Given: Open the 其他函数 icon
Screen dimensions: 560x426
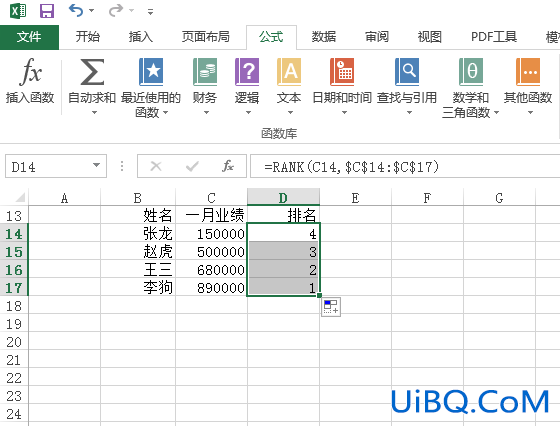Looking at the screenshot, I should [x=528, y=72].
